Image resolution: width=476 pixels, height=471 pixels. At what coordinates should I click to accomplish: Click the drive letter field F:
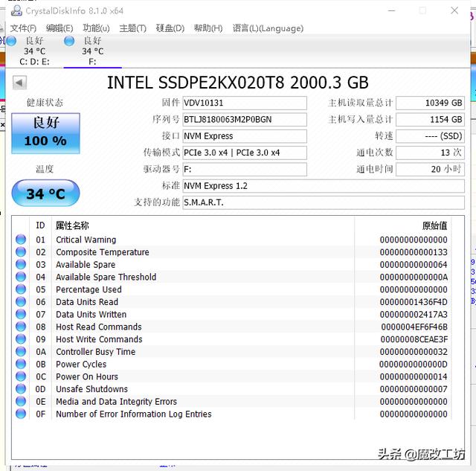[245, 169]
